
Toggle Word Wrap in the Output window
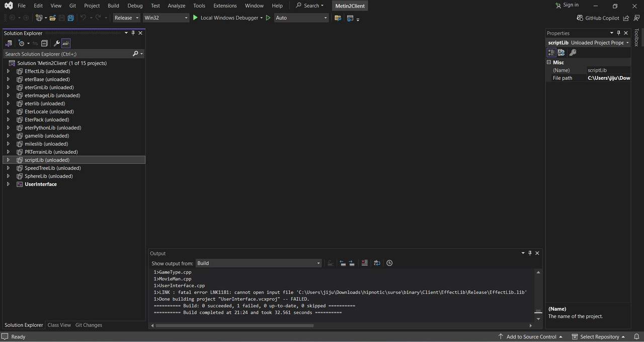[377, 263]
